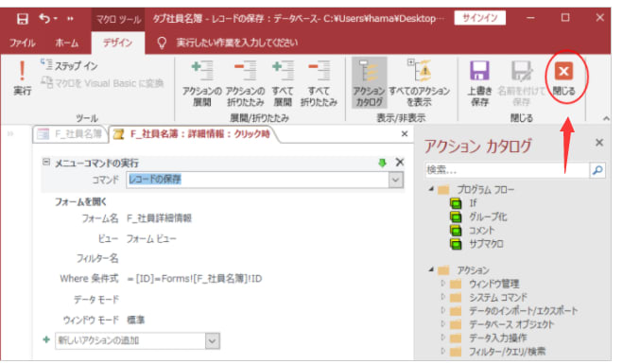Select the F_社員名簿：詳細情報：クリック時 macro tab
The image size is (623, 364).
click(193, 134)
